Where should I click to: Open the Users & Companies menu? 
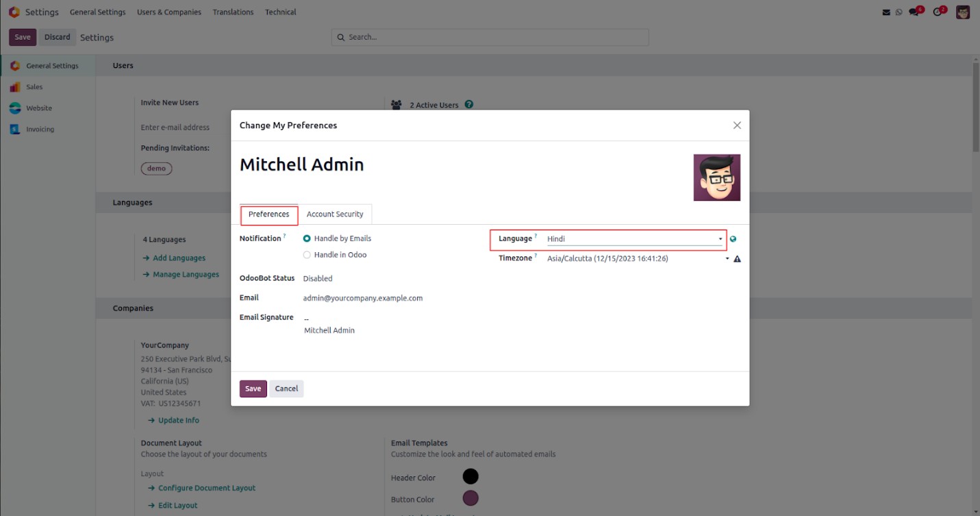(x=169, y=12)
